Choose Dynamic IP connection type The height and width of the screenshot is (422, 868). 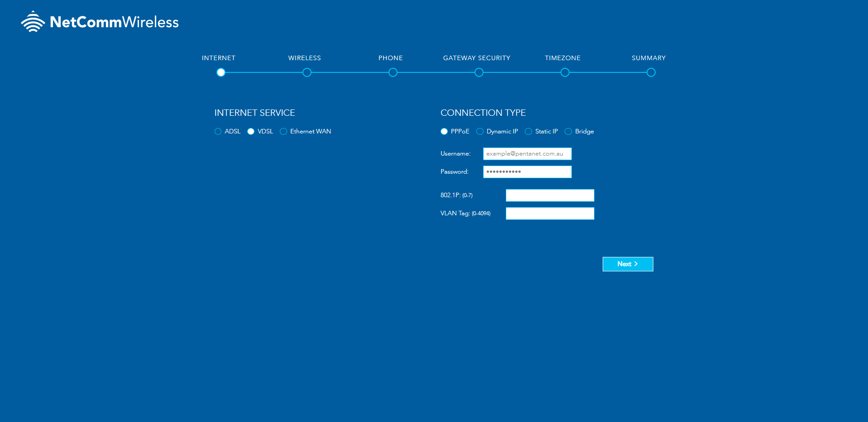[x=480, y=131]
